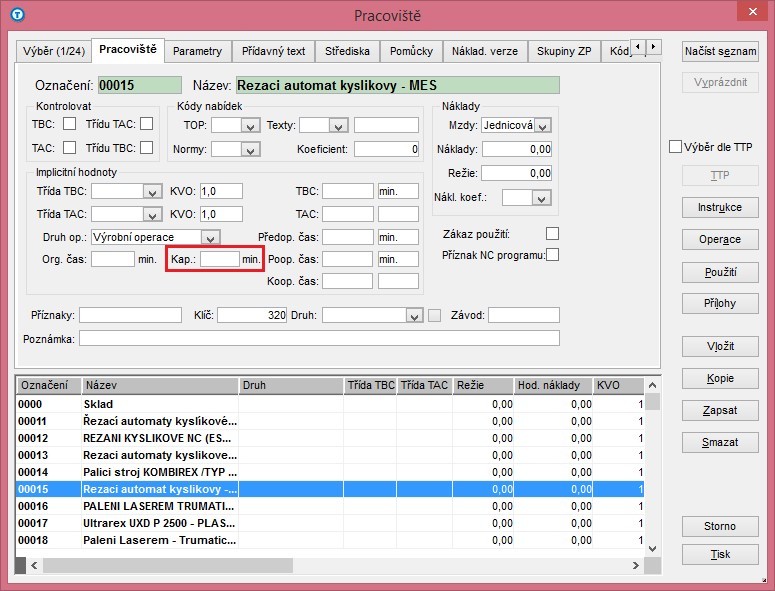The width and height of the screenshot is (775, 591).
Task: Open the Nákl. koef. dropdown
Action: tap(542, 198)
